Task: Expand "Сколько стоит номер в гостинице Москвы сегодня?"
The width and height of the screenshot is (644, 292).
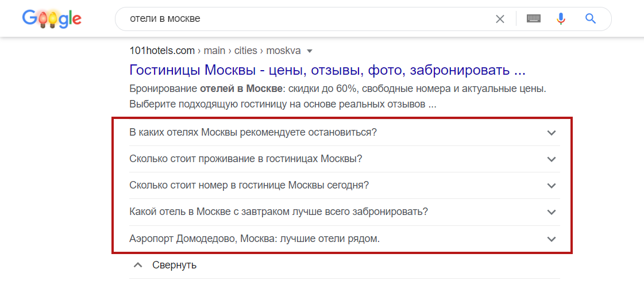Action: coord(249,185)
